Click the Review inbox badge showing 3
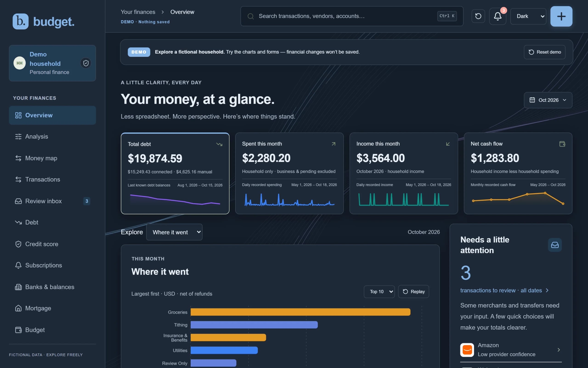Image resolution: width=588 pixels, height=368 pixels. coord(87,201)
